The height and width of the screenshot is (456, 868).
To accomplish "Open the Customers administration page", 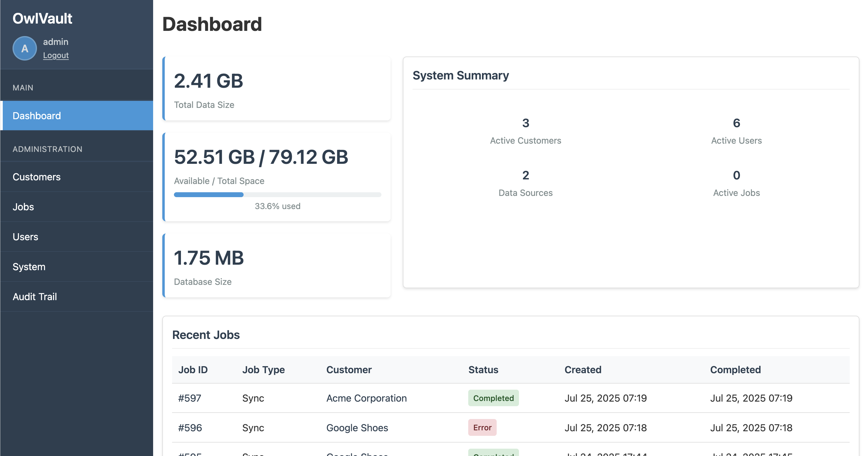I will pos(36,177).
